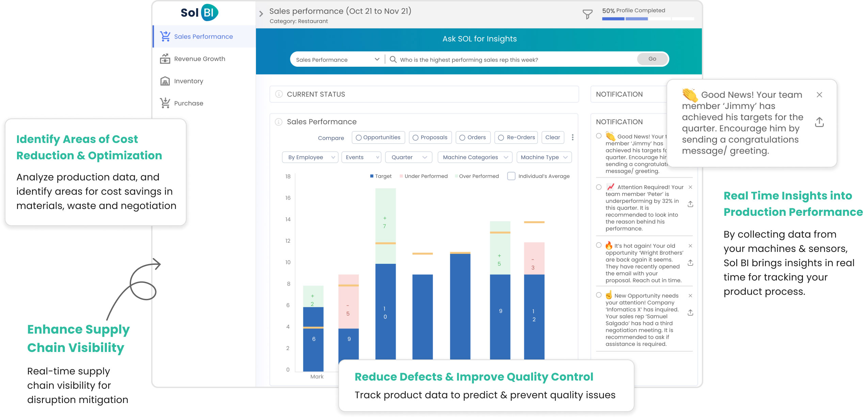Click the filter funnel icon in header

587,14
